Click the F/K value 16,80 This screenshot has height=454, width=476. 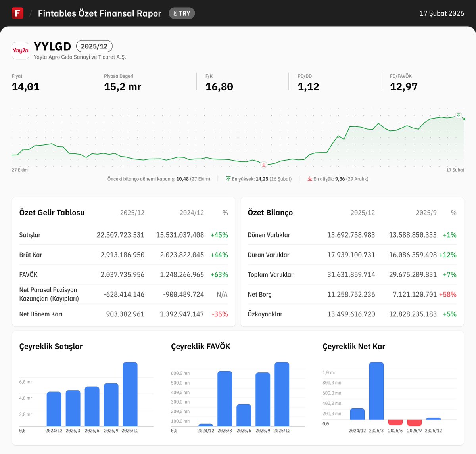tap(219, 87)
